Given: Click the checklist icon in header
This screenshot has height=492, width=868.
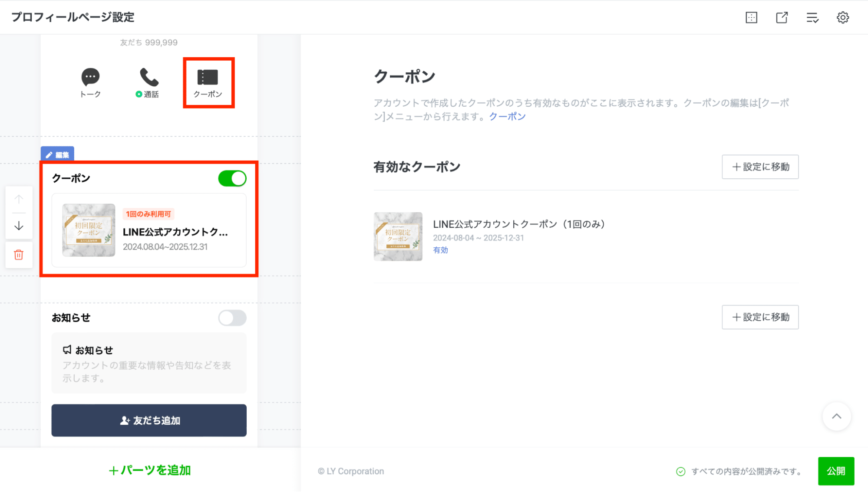Looking at the screenshot, I should point(812,17).
